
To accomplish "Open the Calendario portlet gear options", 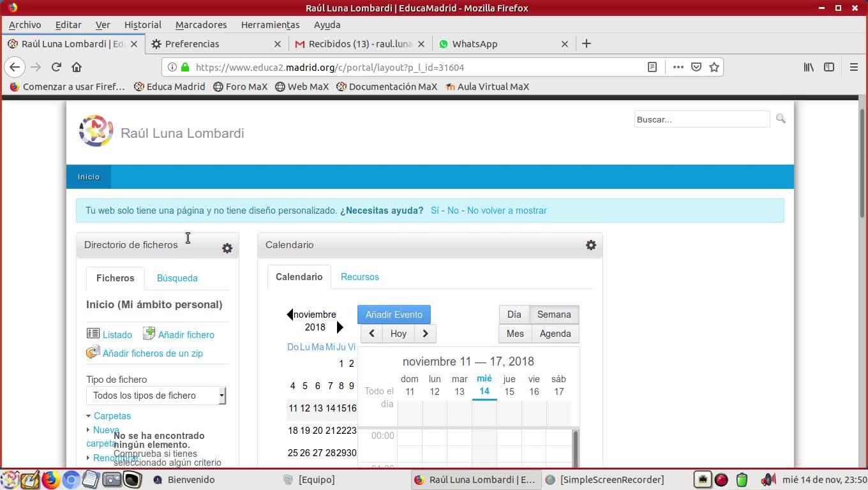I will click(591, 245).
